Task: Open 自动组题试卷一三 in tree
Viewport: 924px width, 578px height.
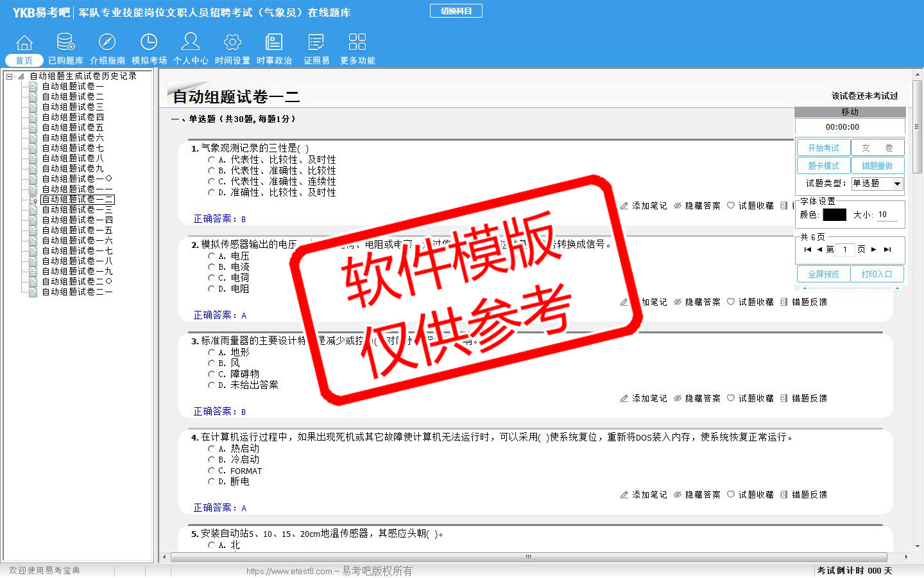Action: click(77, 209)
